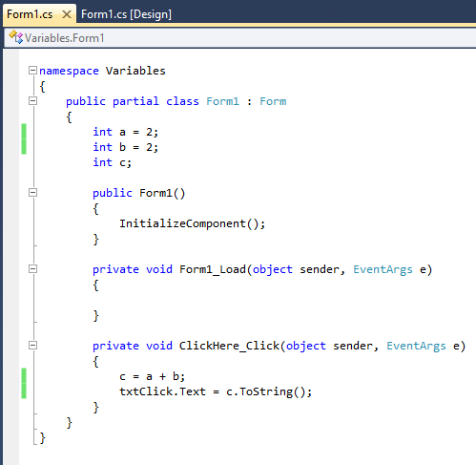Viewport: 476px width, 465px height.
Task: Click the class icon beside Variables.Form1
Action: tap(16, 37)
